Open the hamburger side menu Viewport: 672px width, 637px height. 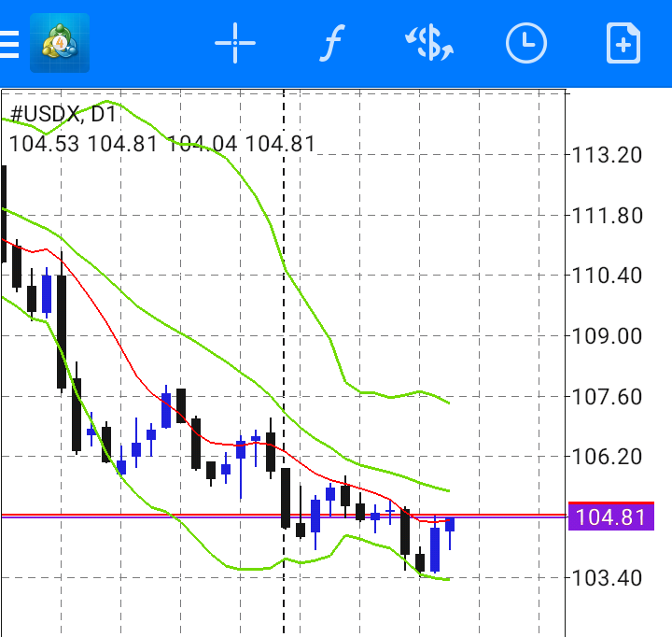8,43
